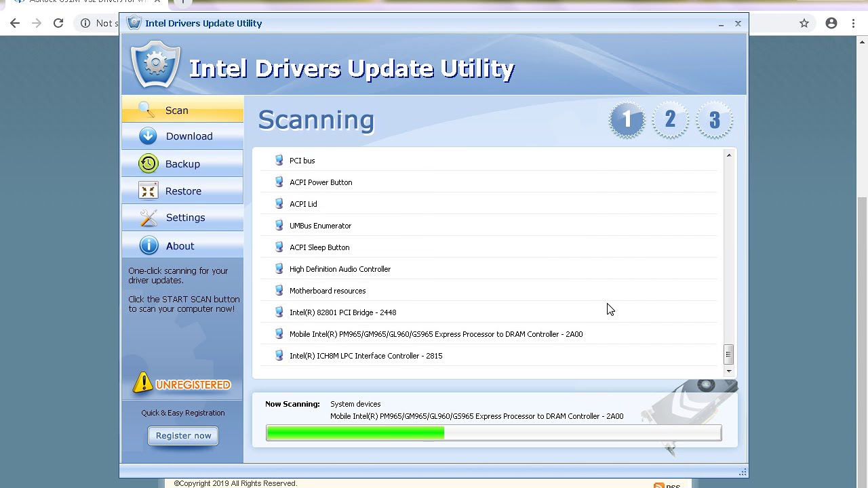Click the magnifier Scan icon
Screen dimensions: 868x488
coord(146,110)
